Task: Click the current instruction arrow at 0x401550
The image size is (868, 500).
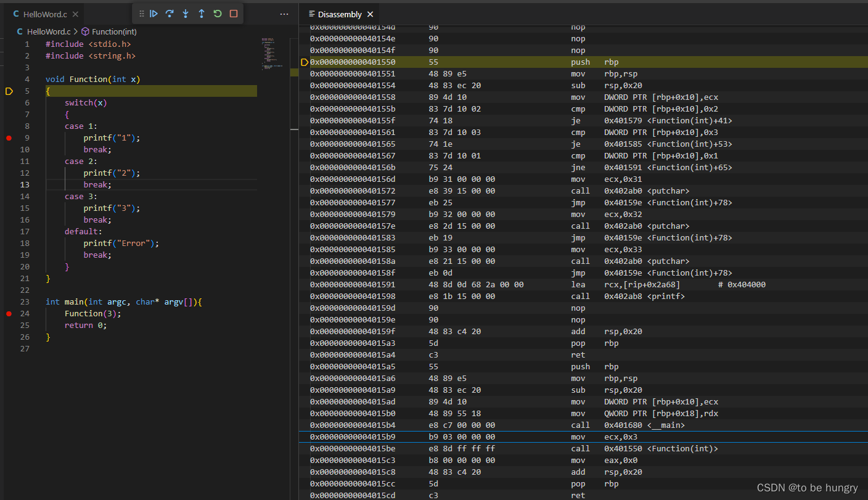Action: point(305,62)
